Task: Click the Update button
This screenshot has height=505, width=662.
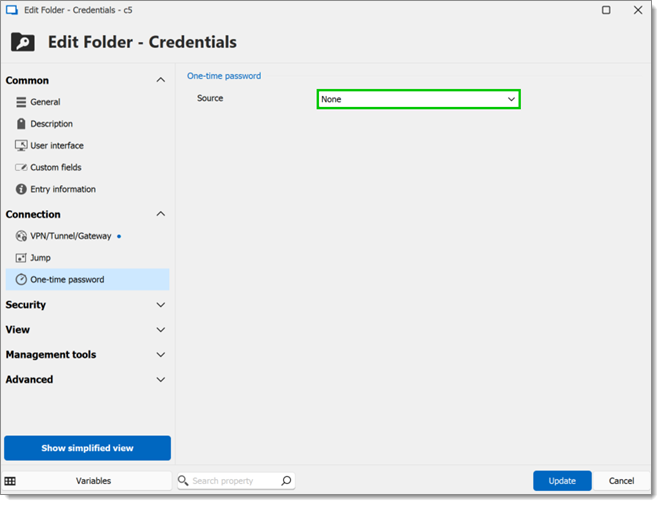Action: tap(562, 481)
